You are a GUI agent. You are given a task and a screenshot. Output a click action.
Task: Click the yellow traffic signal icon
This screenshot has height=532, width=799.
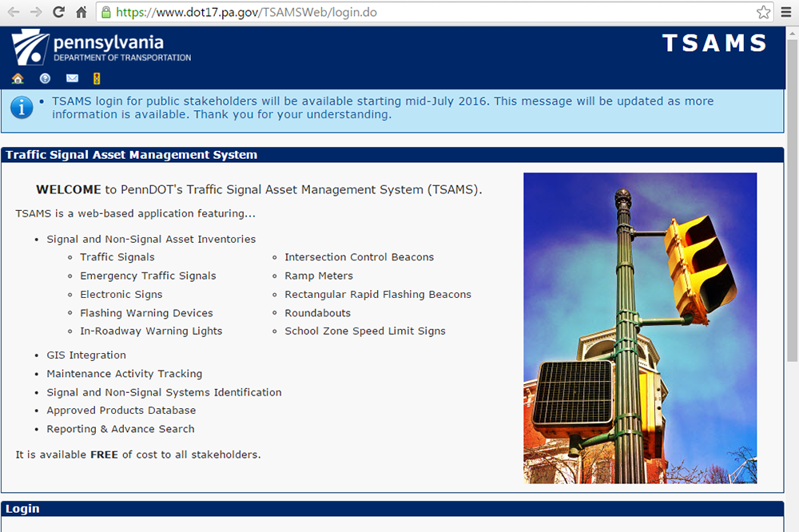(97, 78)
